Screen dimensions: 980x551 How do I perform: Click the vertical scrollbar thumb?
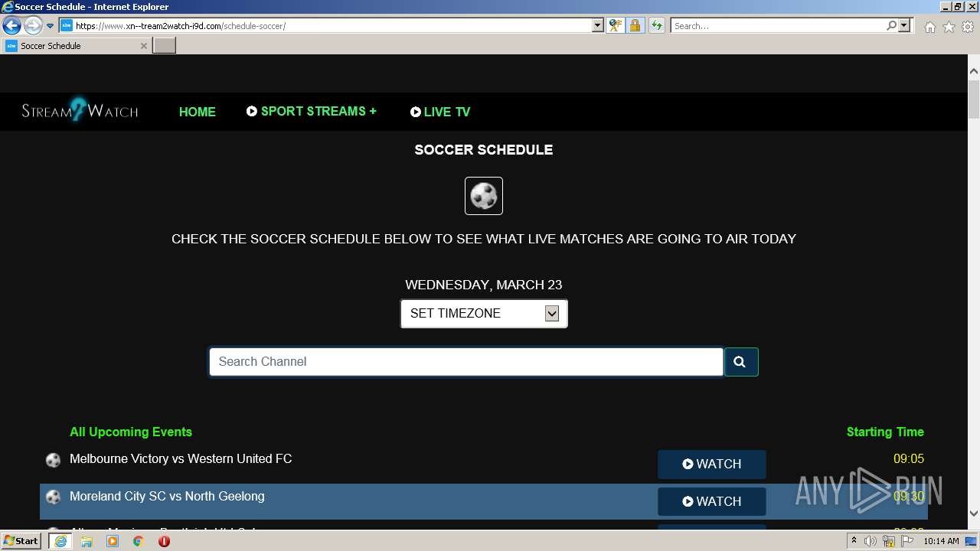[974, 99]
